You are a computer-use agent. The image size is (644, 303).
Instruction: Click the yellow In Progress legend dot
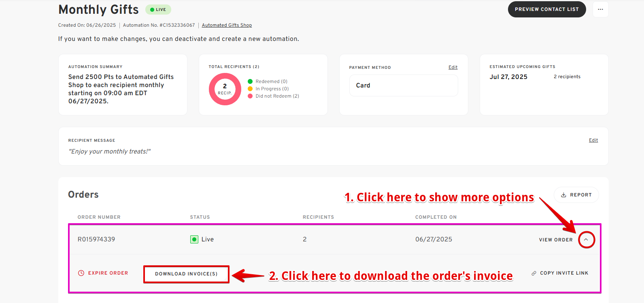250,89
